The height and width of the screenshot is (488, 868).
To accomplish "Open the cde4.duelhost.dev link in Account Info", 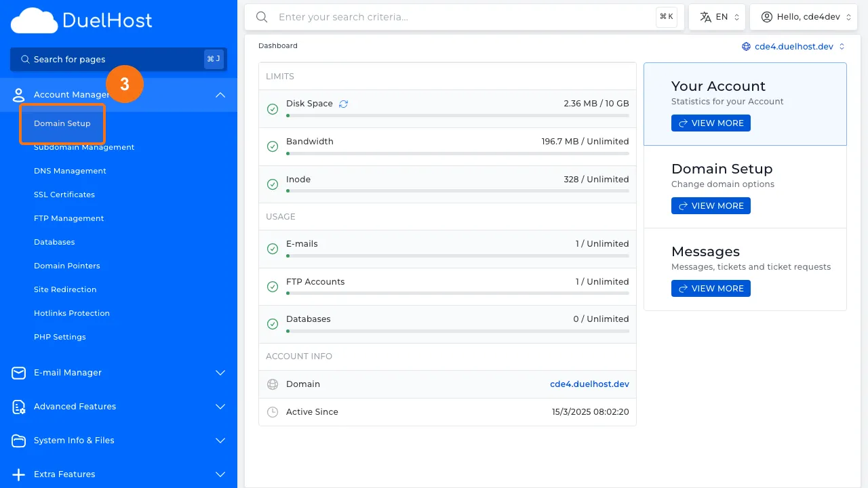I will [x=589, y=384].
